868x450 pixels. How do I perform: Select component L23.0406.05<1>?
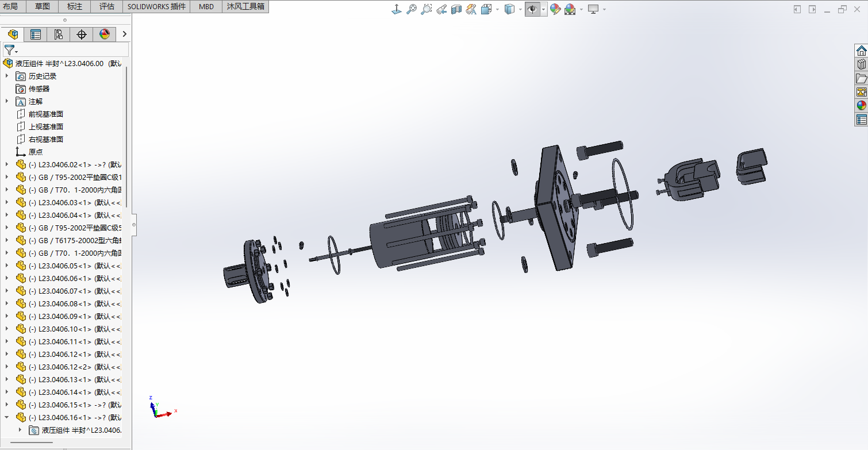(69, 266)
